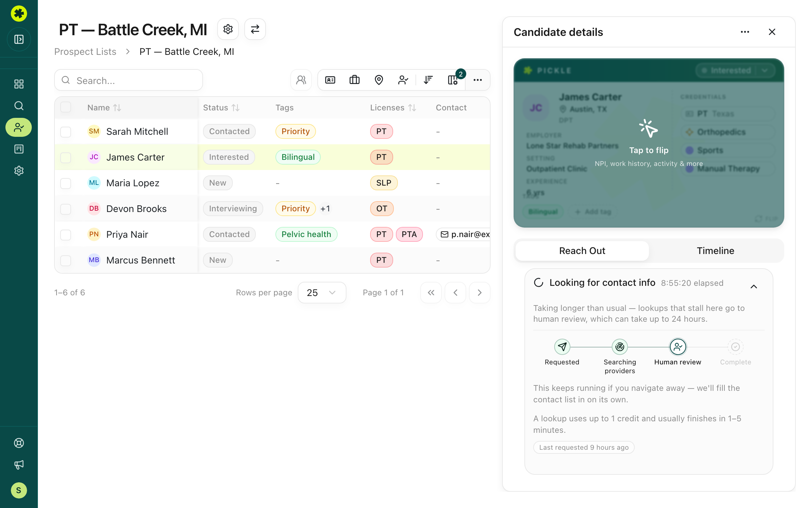Click the Requested step icon
Image resolution: width=812 pixels, height=508 pixels.
tap(562, 347)
